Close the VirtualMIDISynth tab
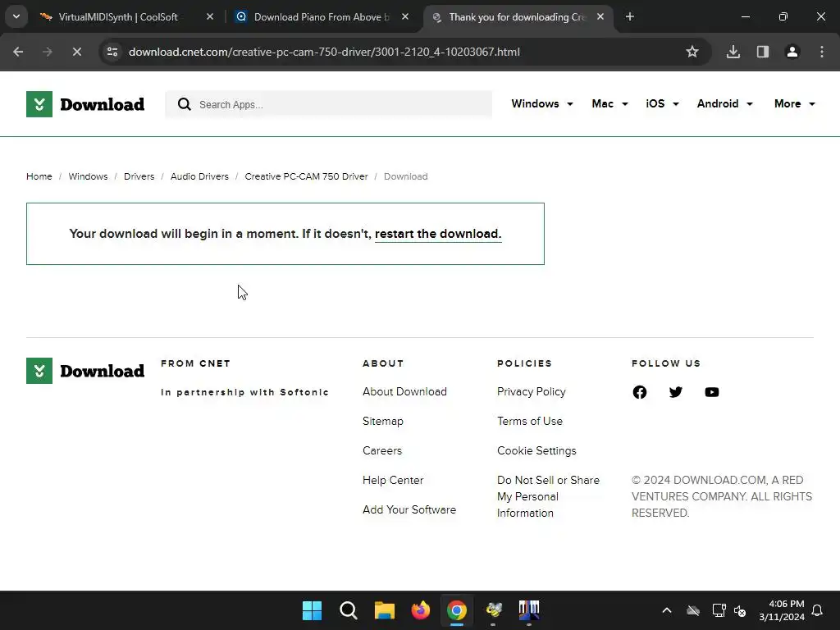 [x=210, y=17]
